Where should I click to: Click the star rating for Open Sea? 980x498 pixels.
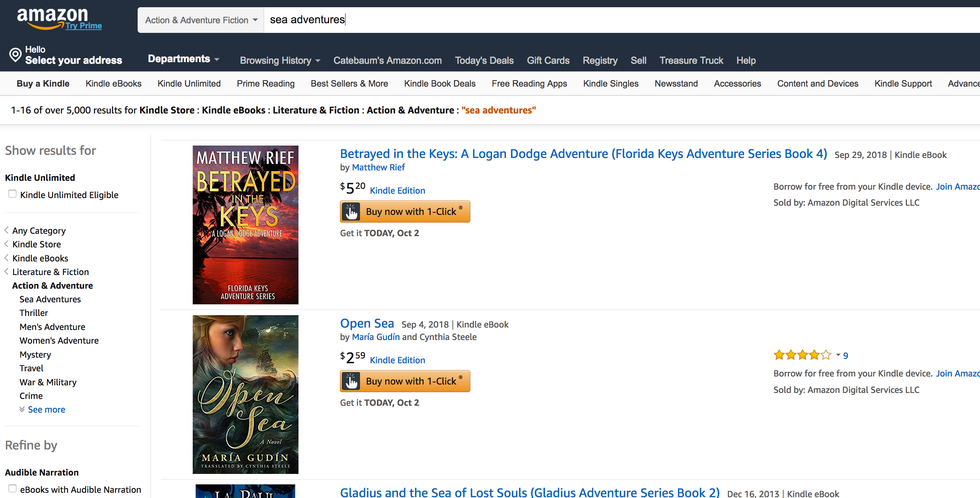point(803,355)
